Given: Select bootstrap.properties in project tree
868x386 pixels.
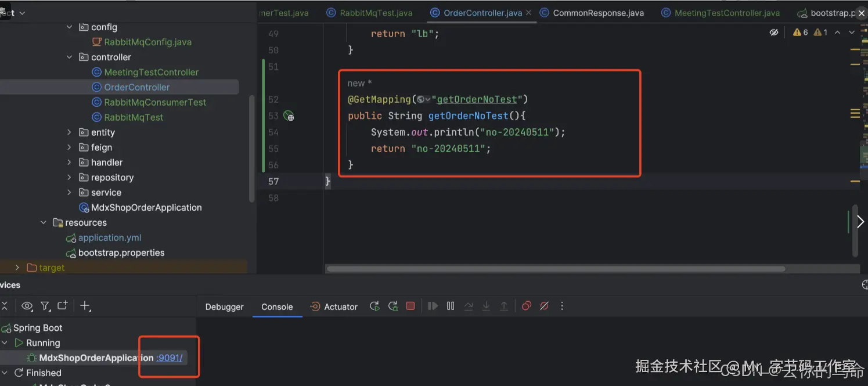Looking at the screenshot, I should coord(115,253).
